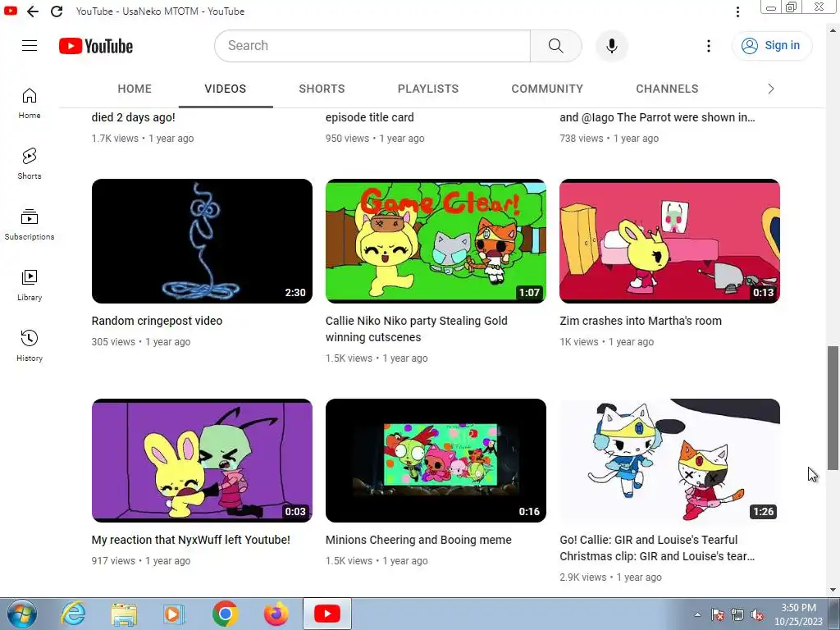Switch to HOME tab
The width and height of the screenshot is (840, 630).
click(135, 89)
